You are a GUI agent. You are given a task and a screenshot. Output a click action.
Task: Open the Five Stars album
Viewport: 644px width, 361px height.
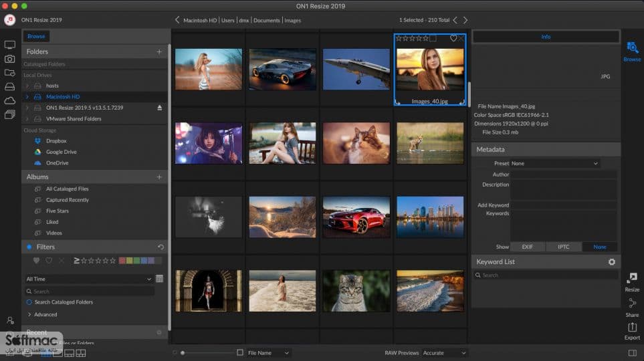[58, 211]
